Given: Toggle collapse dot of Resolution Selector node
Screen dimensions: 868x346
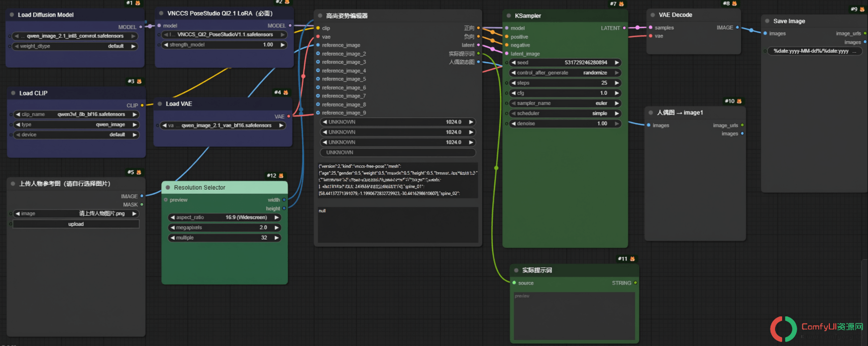Looking at the screenshot, I should point(168,188).
